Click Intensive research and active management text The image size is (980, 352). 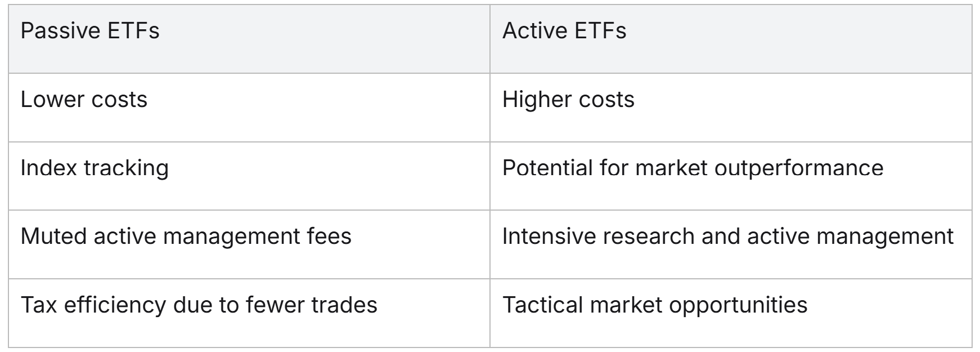[x=727, y=237]
